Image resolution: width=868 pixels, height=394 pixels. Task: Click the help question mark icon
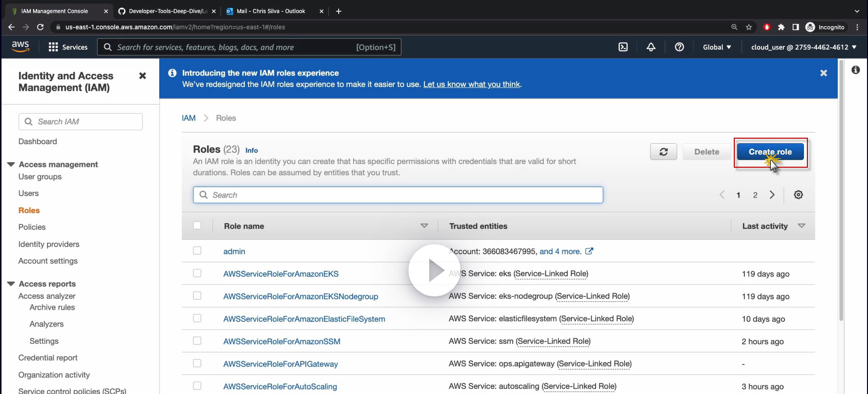pos(679,47)
